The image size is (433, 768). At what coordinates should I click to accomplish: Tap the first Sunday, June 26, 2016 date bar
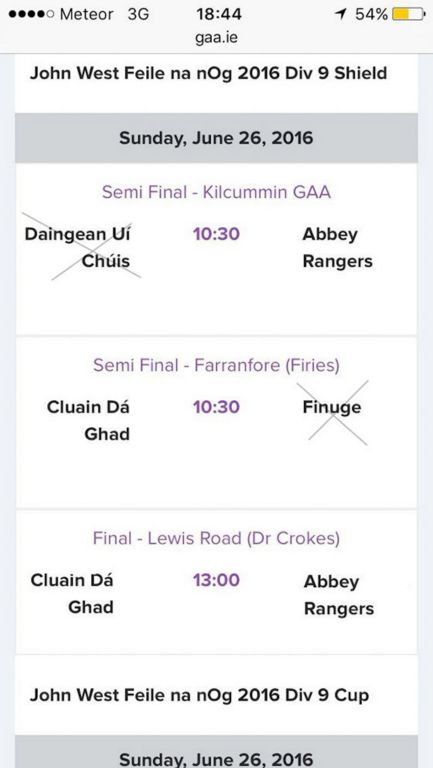click(216, 138)
